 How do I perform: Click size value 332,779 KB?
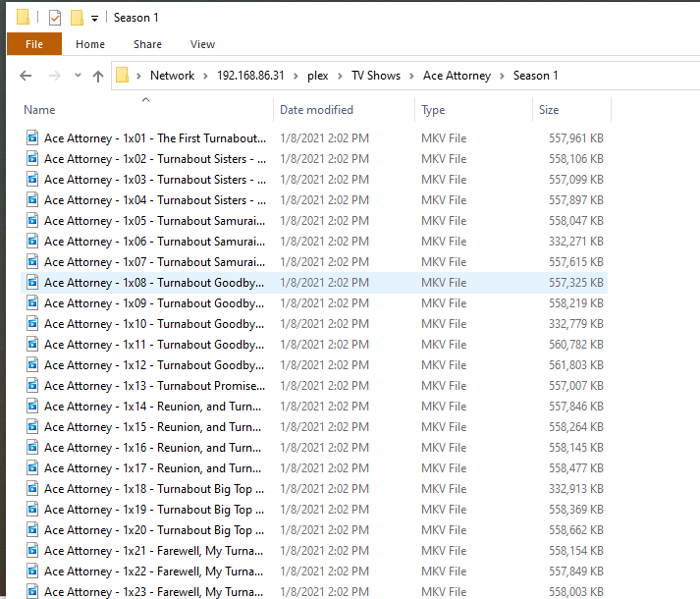tap(576, 323)
